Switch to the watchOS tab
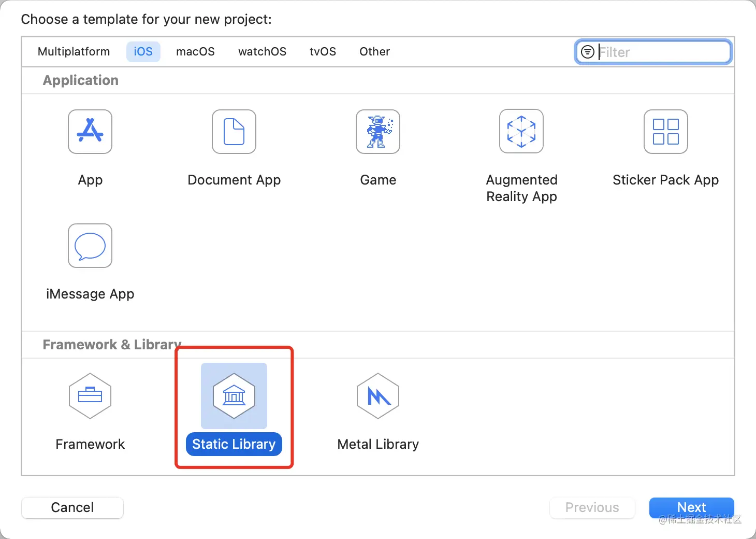 (x=262, y=52)
